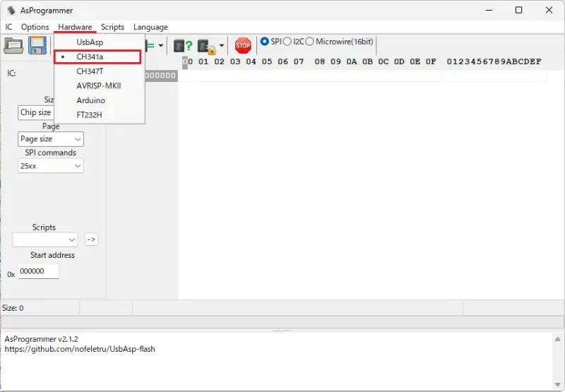Image resolution: width=565 pixels, height=392 pixels.
Task: Choose FT232H programmer from the menu
Action: [90, 114]
